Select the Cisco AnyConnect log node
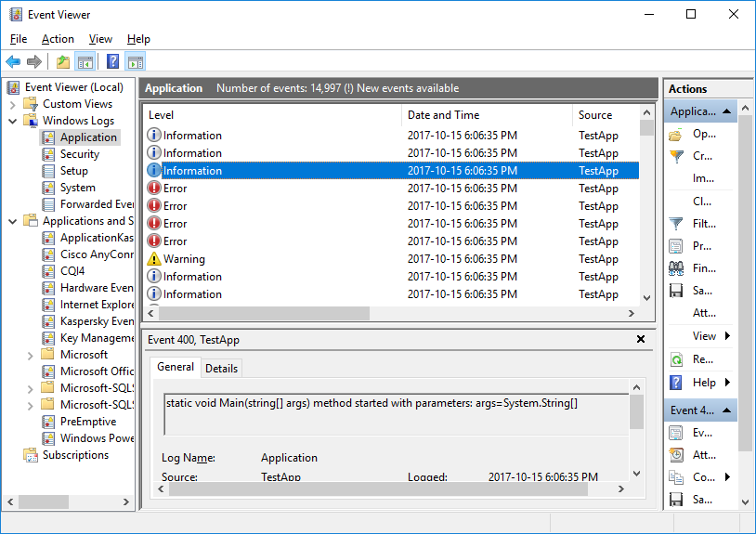Image resolution: width=756 pixels, height=534 pixels. [97, 254]
